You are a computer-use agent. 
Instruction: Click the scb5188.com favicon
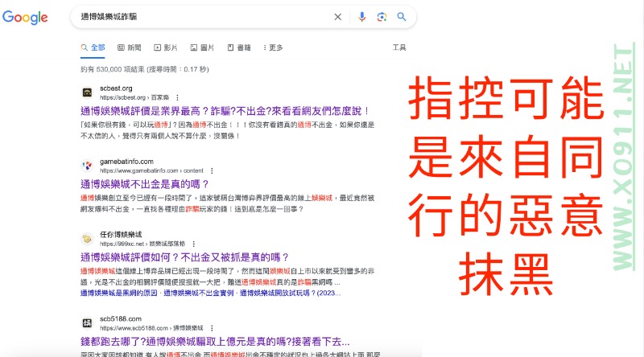(x=87, y=323)
